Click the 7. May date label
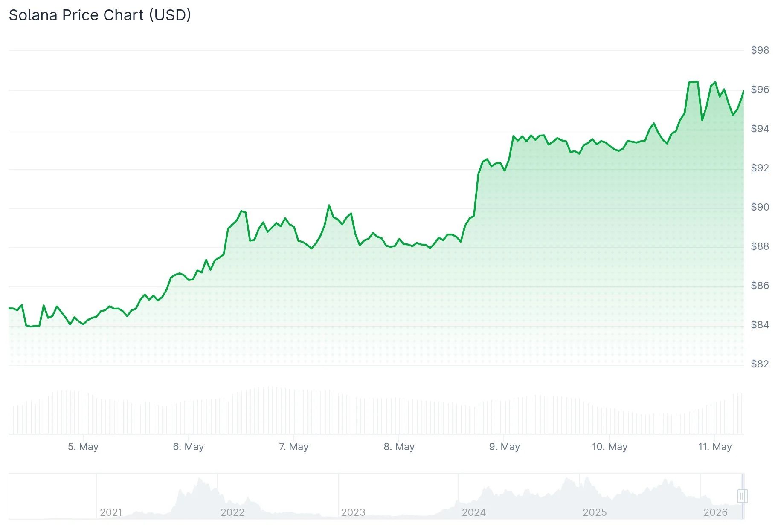778x532 pixels. pos(294,447)
